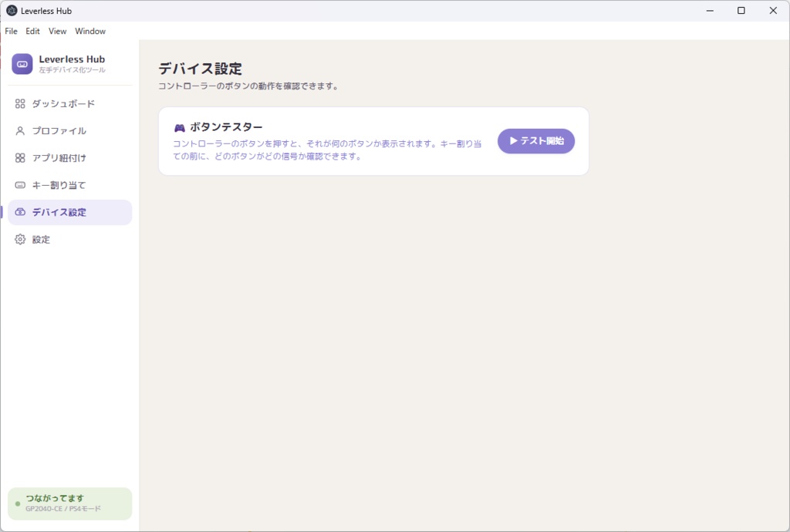Close the Leverless Hub window
Viewport: 790px width, 532px height.
(773, 11)
